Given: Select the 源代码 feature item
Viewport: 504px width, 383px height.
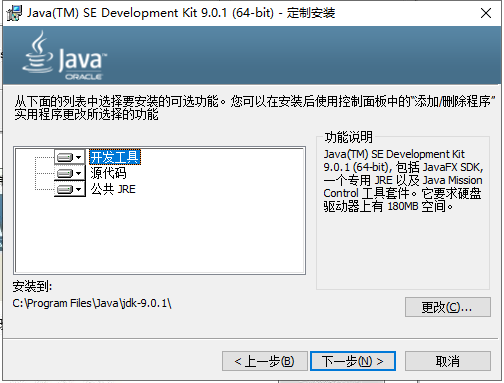Looking at the screenshot, I should 108,173.
